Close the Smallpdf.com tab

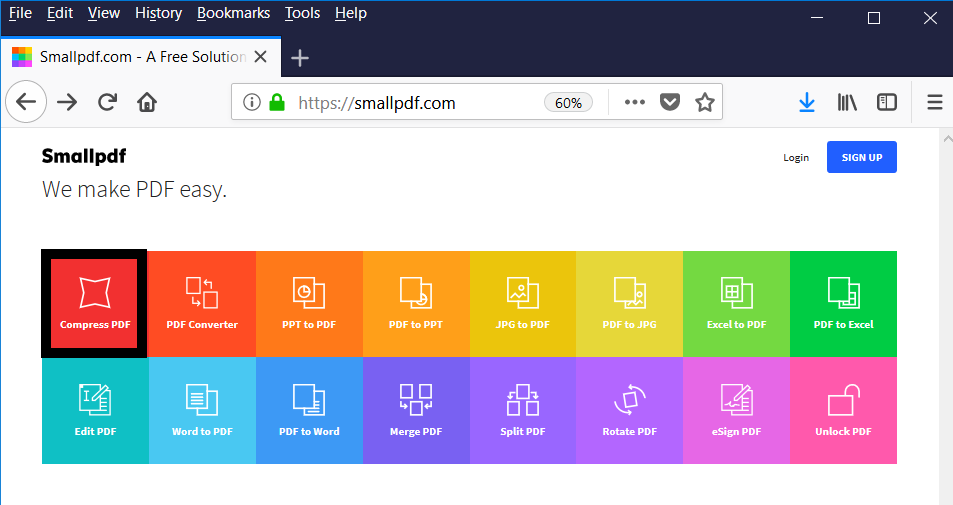coord(260,57)
